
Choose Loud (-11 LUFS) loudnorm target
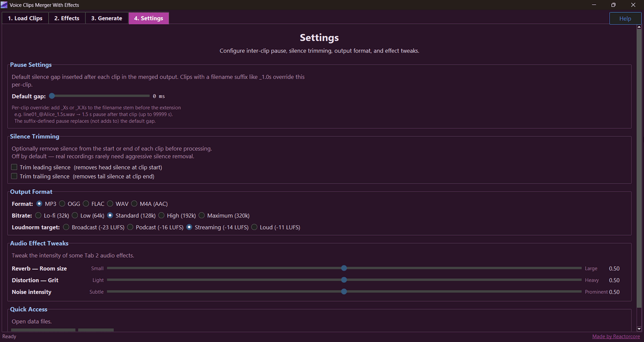click(x=254, y=227)
